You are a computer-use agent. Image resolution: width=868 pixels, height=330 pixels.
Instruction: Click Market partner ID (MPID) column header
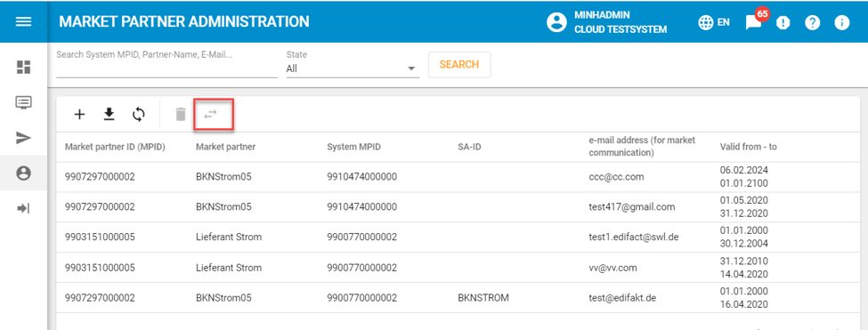(115, 147)
